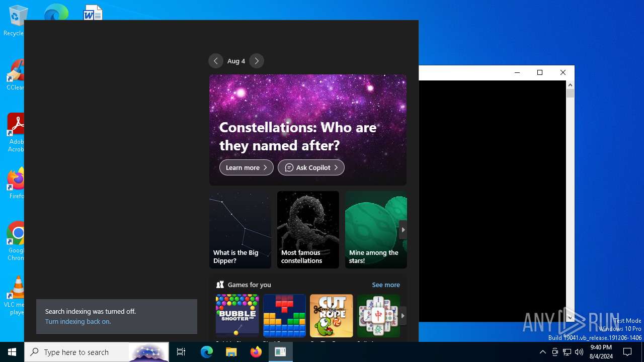Open File Explorer from taskbar

(231, 352)
